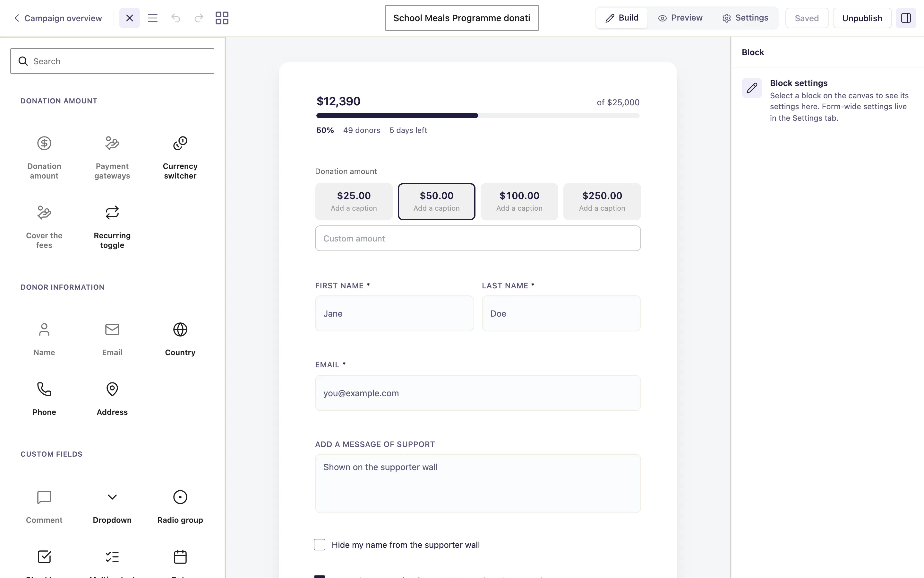Add the Phone block

click(44, 399)
